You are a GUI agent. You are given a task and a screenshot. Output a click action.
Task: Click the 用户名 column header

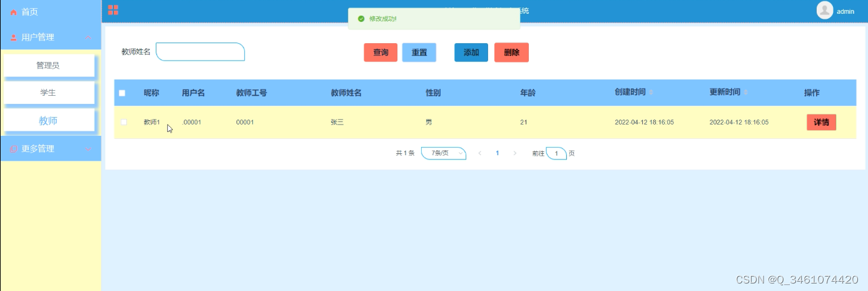click(193, 93)
